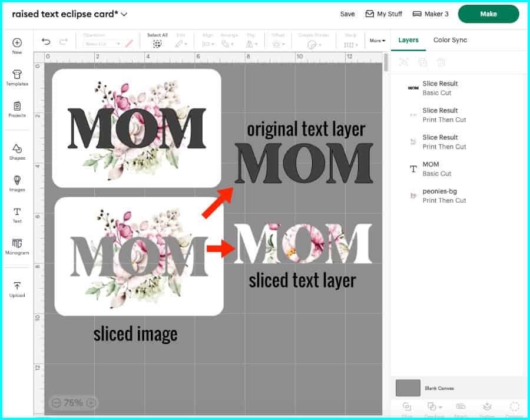Switch to the Color Sync tab
The width and height of the screenshot is (530, 420).
point(450,40)
